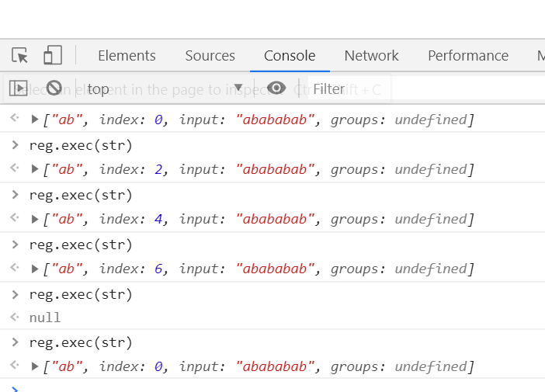This screenshot has height=392, width=545.
Task: Select the reg.exec(str) line above null
Action: (x=81, y=294)
